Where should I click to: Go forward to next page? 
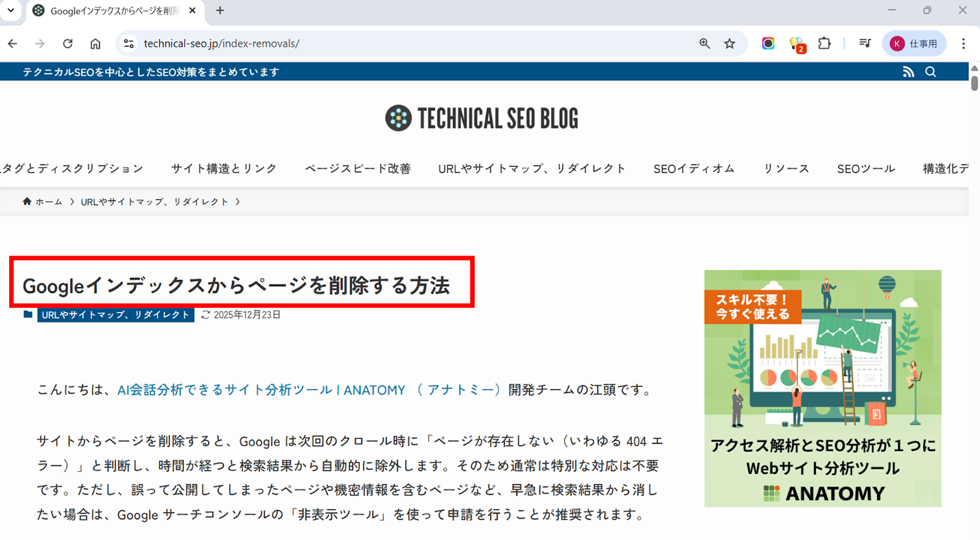pos(40,44)
